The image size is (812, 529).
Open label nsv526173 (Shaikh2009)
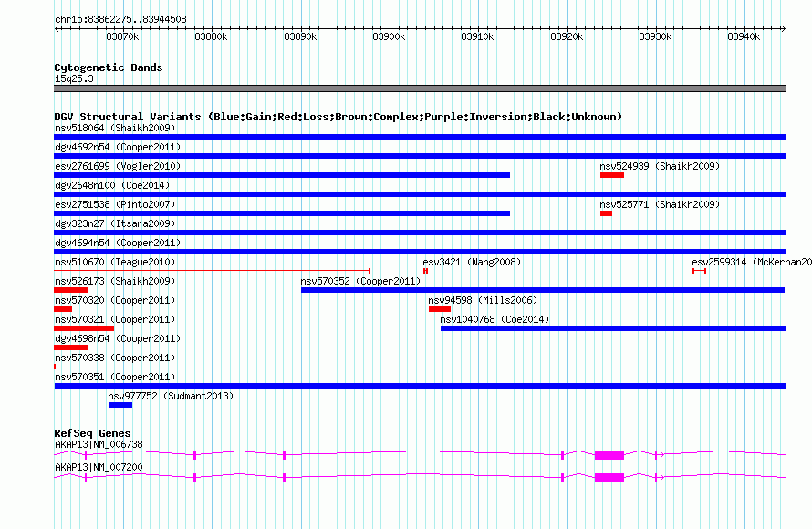(115, 281)
